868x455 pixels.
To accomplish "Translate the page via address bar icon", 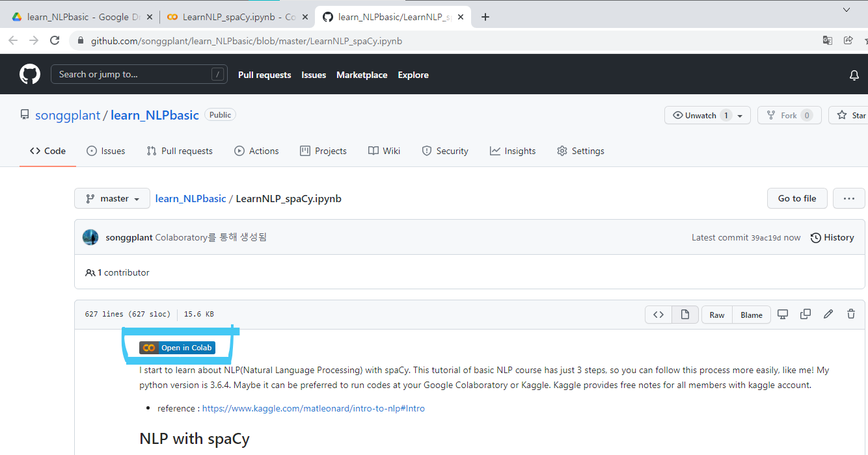I will click(827, 40).
